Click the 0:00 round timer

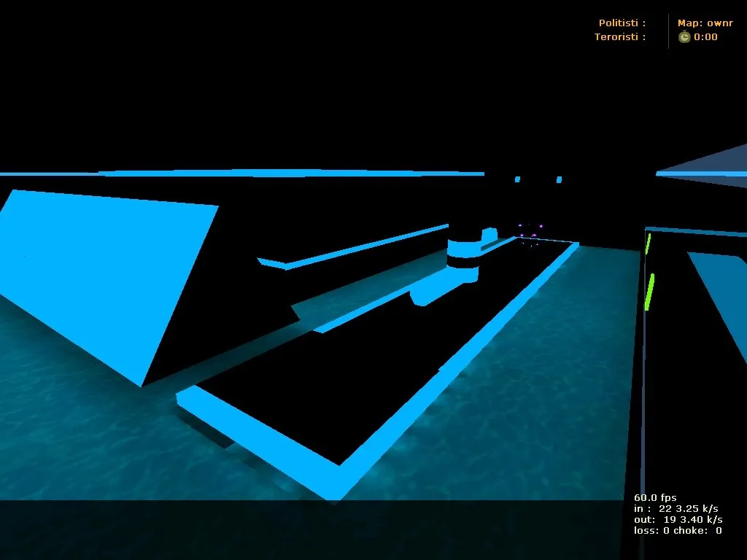[705, 37]
